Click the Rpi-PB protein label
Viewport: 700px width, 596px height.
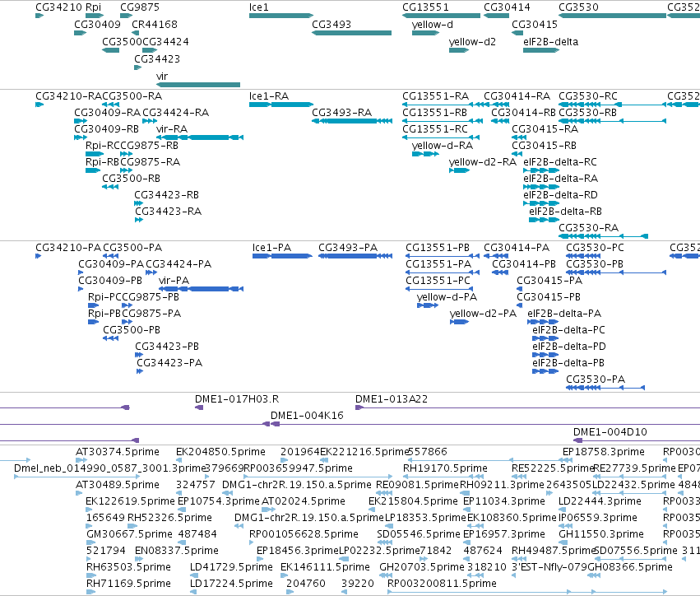[x=104, y=314]
